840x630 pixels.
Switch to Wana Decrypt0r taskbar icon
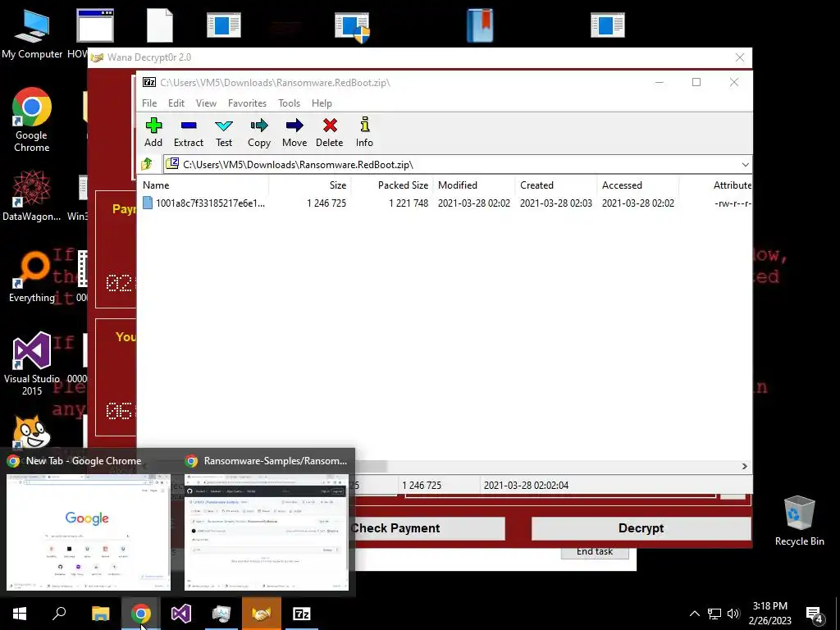(x=262, y=614)
